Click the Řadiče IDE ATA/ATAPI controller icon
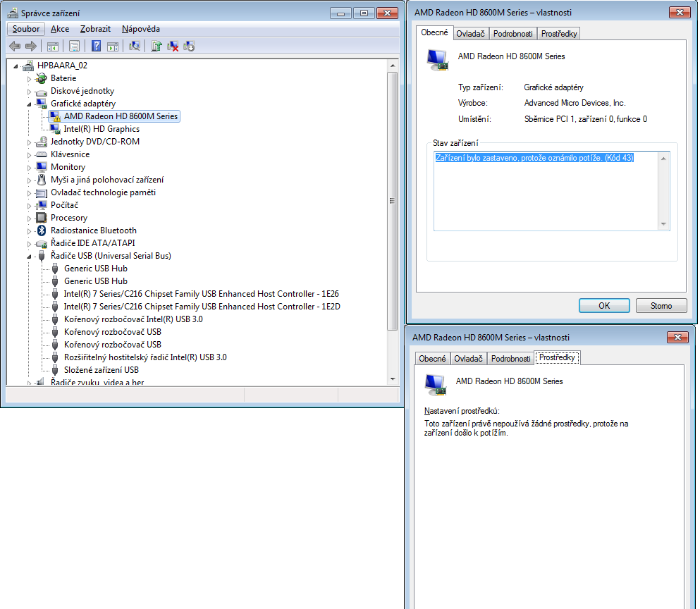Viewport: 700px width, 609px height. [42, 244]
